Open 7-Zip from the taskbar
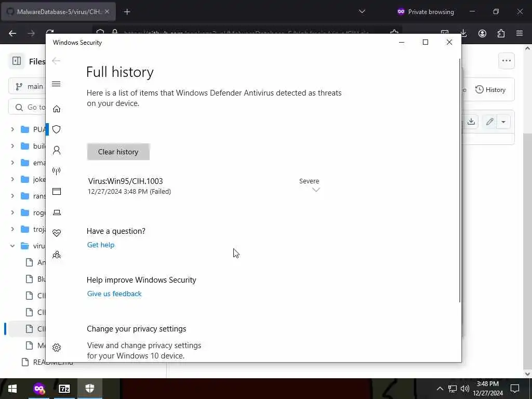This screenshot has width=532, height=399. point(64,389)
